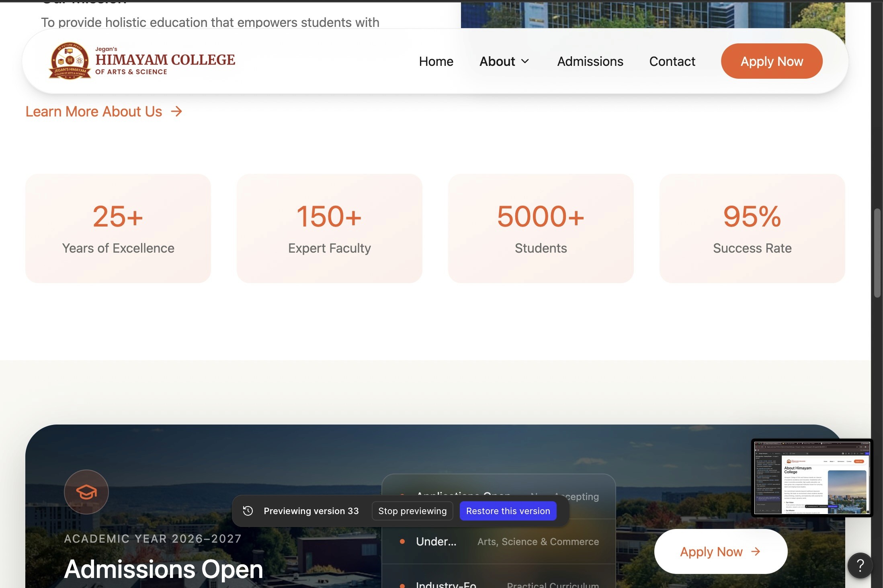Select the 95% Success Rate card

click(752, 228)
